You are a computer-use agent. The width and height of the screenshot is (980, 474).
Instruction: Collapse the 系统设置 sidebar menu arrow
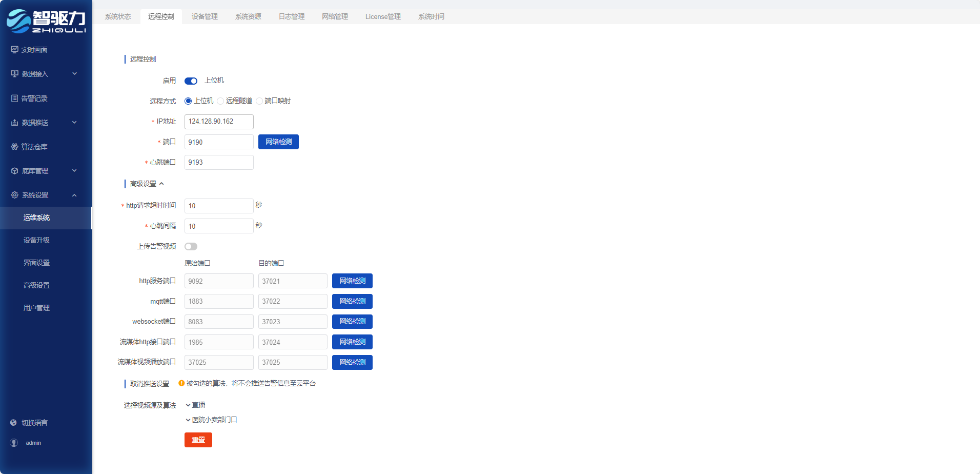(x=74, y=195)
